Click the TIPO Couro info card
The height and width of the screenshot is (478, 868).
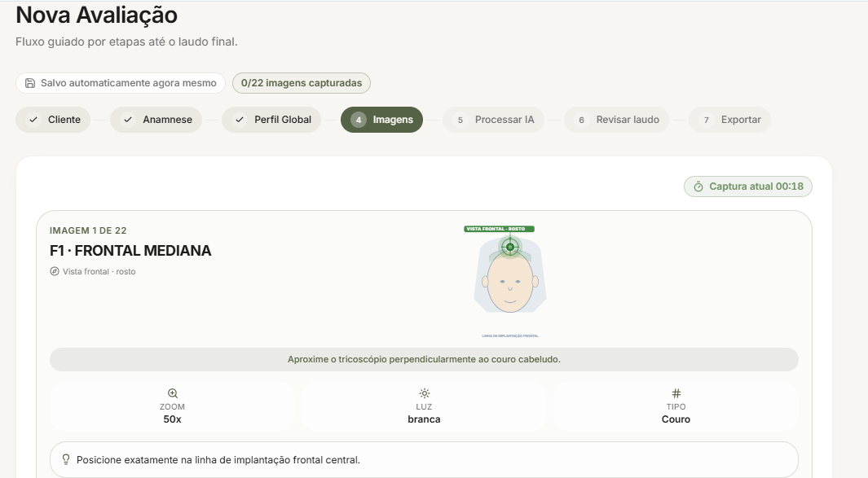[676, 406]
